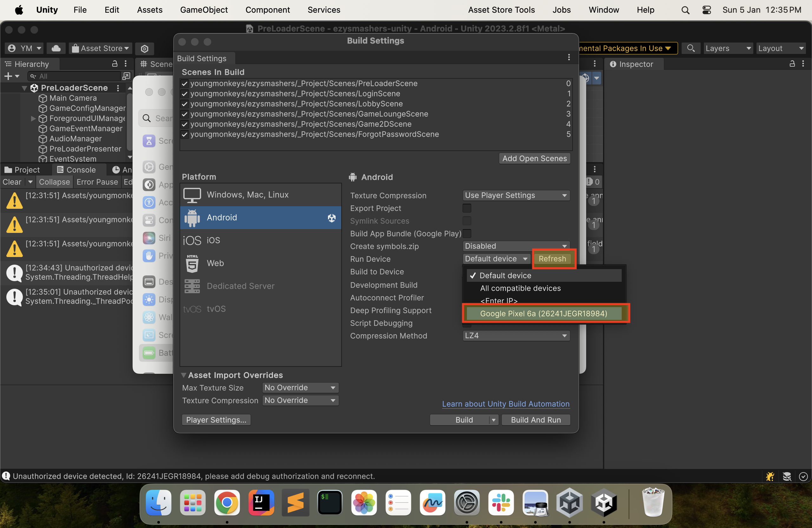Open the Clear options dropdown arrow

(x=30, y=182)
